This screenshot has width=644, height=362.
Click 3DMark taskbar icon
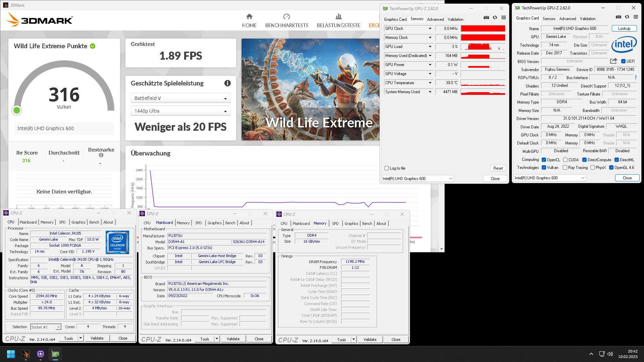click(x=26, y=354)
